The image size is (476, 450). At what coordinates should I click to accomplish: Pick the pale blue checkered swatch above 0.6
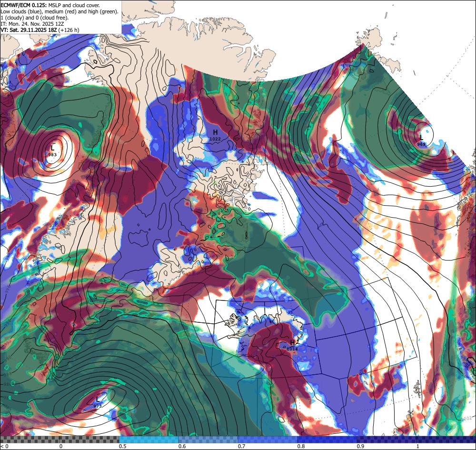(x=208, y=440)
